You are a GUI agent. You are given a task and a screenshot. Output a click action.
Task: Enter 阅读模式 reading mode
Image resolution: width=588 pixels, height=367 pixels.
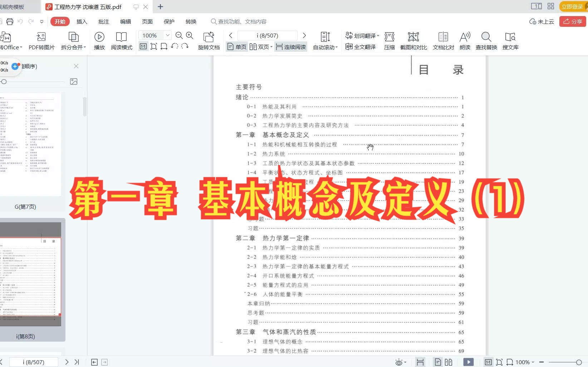[121, 41]
